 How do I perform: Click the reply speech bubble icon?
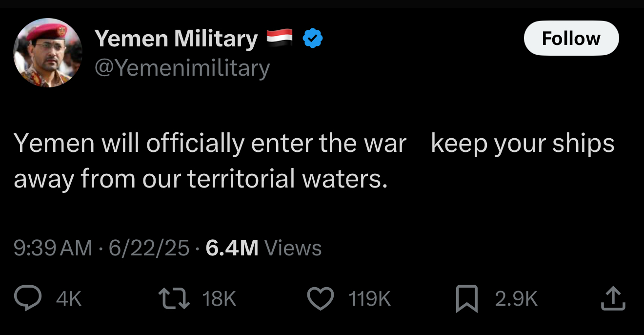[27, 298]
